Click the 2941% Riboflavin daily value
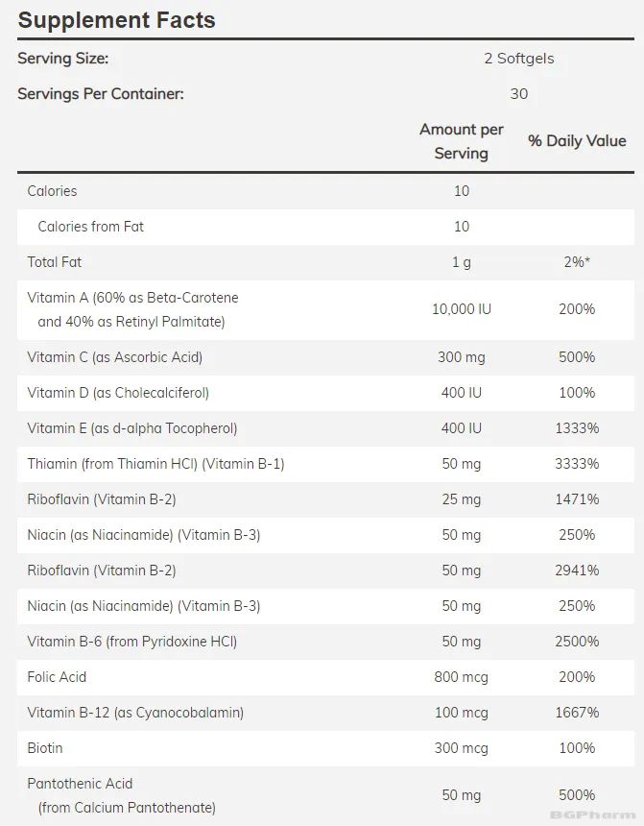Screen dimensions: 644x826 click(576, 571)
